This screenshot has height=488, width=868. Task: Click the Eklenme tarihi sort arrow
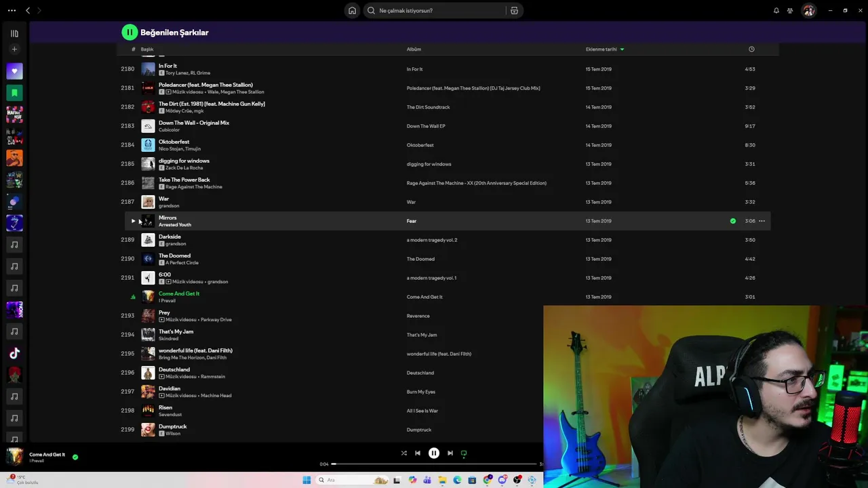(x=622, y=49)
